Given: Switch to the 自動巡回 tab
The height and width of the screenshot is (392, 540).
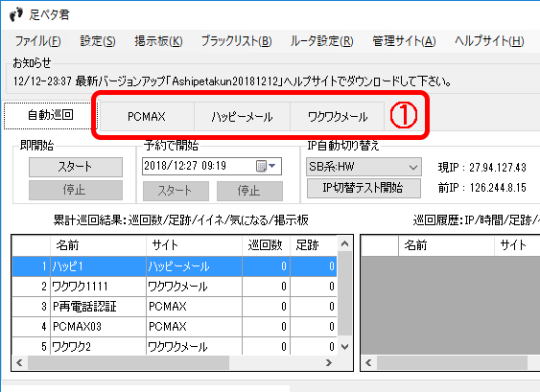Looking at the screenshot, I should click(51, 115).
